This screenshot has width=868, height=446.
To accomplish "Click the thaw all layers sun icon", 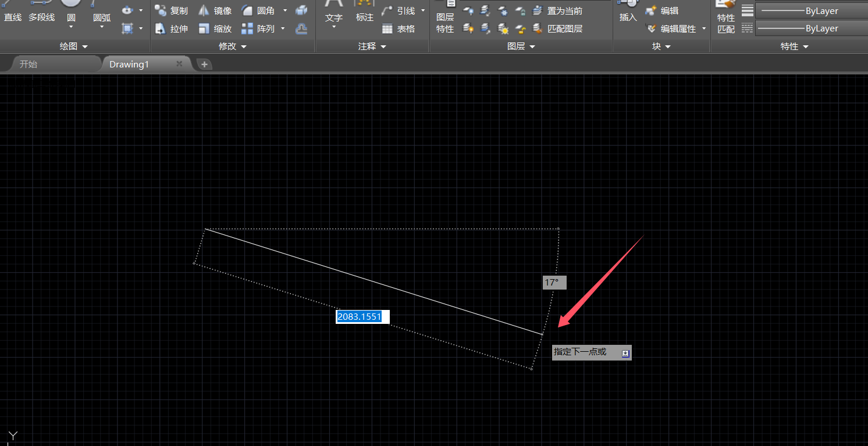I will (503, 28).
